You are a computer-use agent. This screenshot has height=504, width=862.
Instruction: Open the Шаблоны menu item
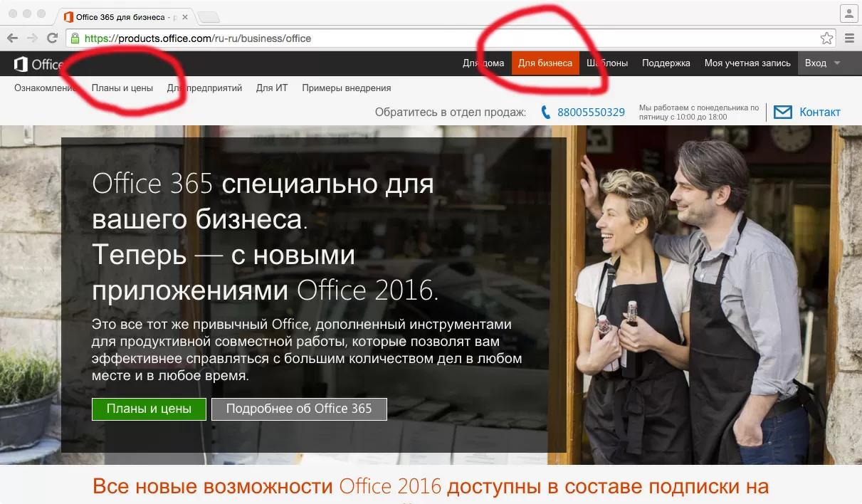click(607, 63)
